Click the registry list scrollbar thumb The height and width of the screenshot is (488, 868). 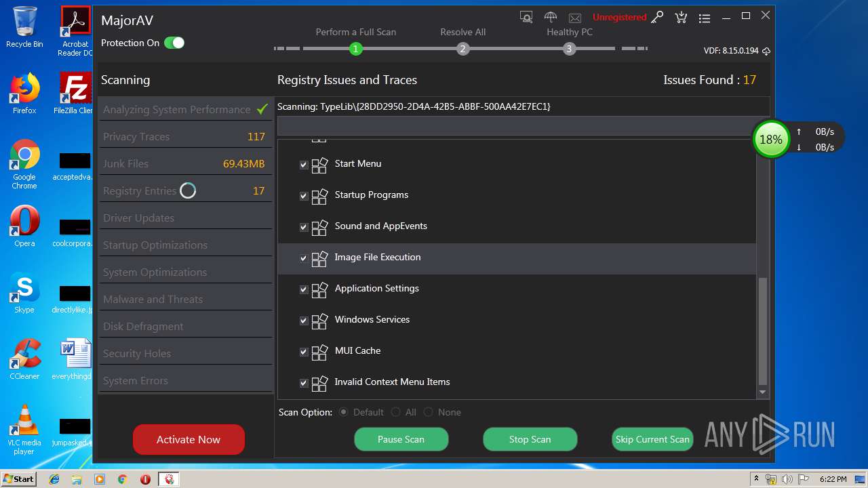click(762, 331)
